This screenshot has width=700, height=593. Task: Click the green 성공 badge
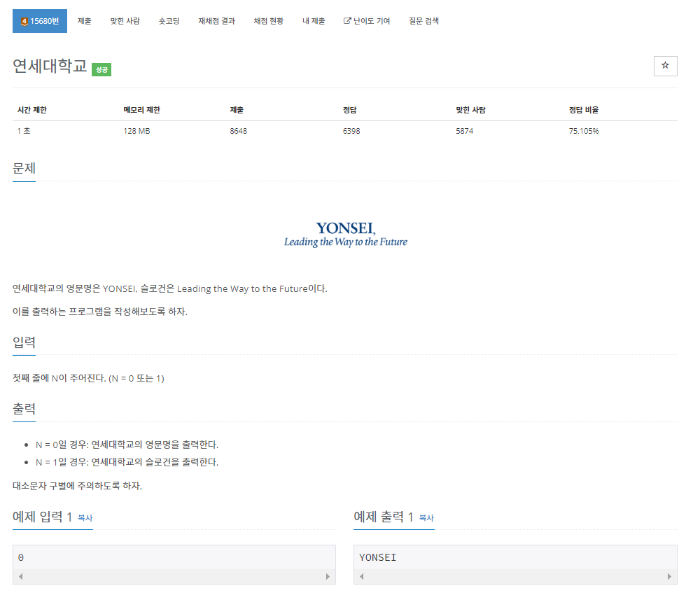tap(101, 69)
